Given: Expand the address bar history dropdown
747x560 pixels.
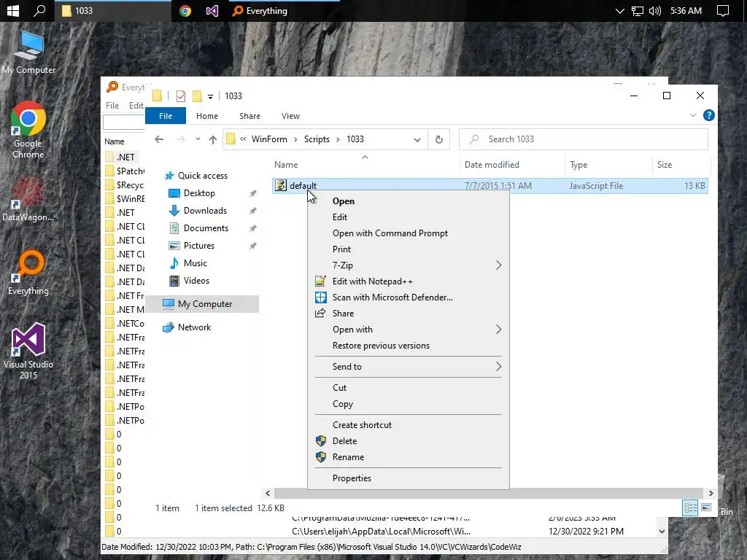Looking at the screenshot, I should coord(417,139).
